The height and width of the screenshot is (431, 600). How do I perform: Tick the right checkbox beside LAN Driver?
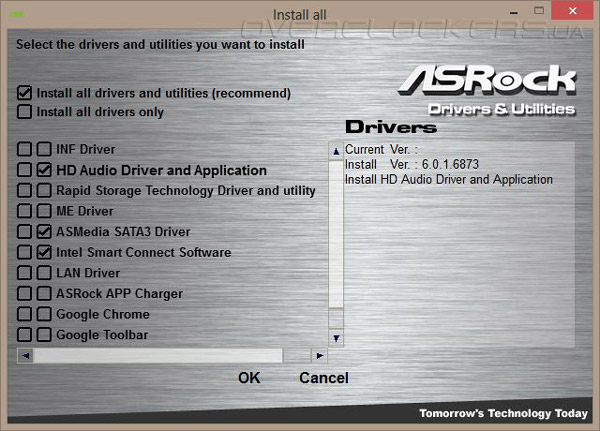click(x=44, y=273)
